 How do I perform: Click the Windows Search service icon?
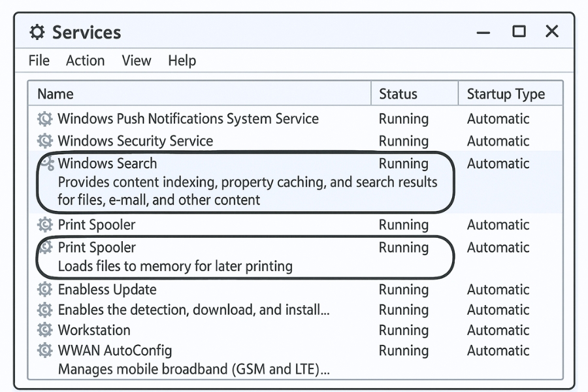(47, 163)
